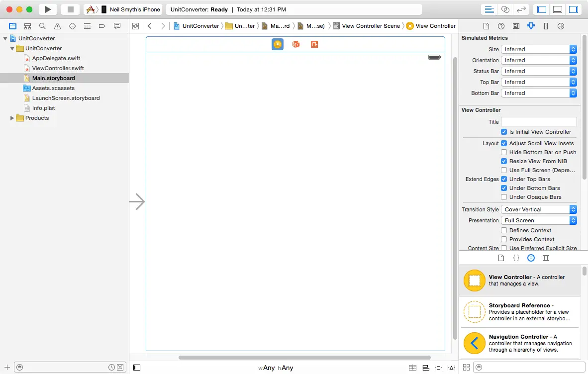Show the Version editor

point(521,9)
